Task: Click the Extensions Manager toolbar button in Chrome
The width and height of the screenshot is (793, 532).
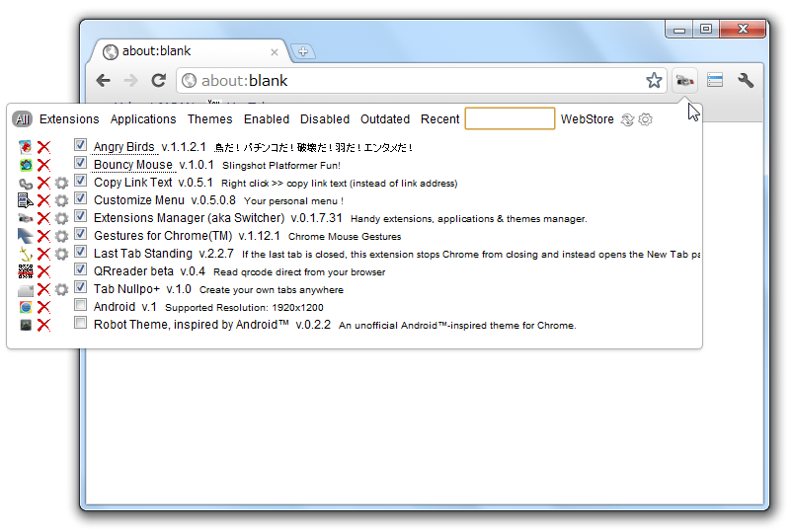Action: [x=684, y=80]
